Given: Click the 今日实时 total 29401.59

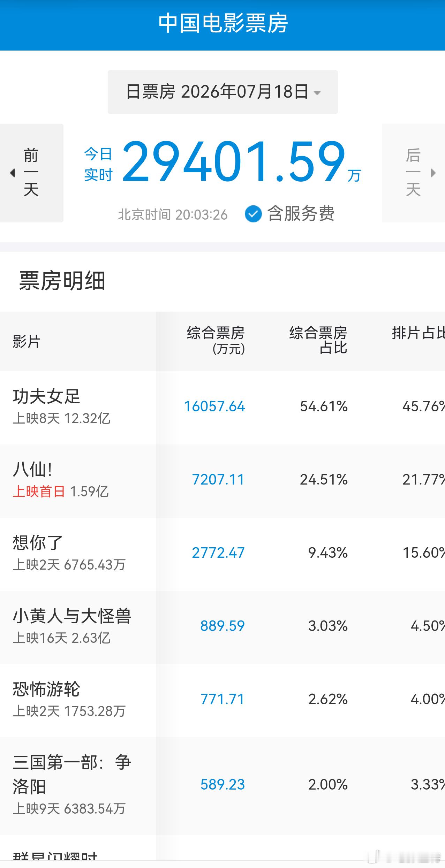Looking at the screenshot, I should [234, 162].
